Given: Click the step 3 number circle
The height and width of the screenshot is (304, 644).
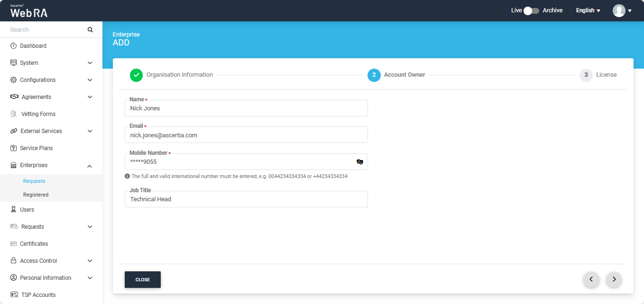Looking at the screenshot, I should point(586,75).
